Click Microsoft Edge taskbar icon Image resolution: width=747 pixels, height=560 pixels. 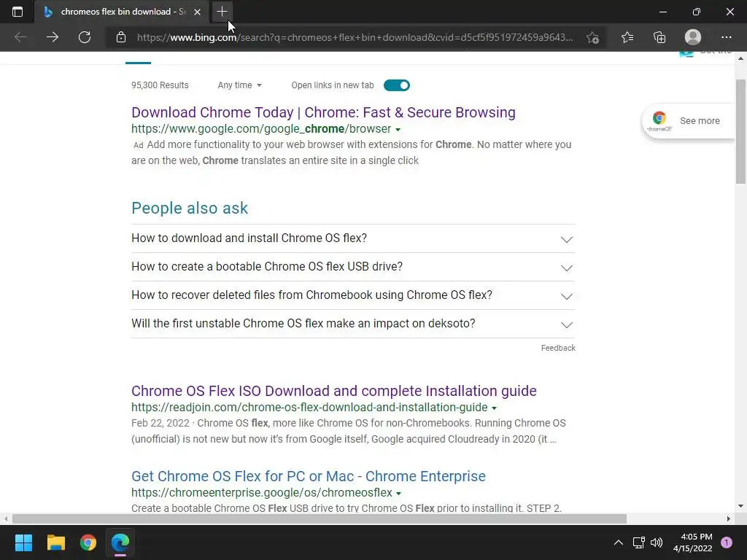click(x=120, y=542)
